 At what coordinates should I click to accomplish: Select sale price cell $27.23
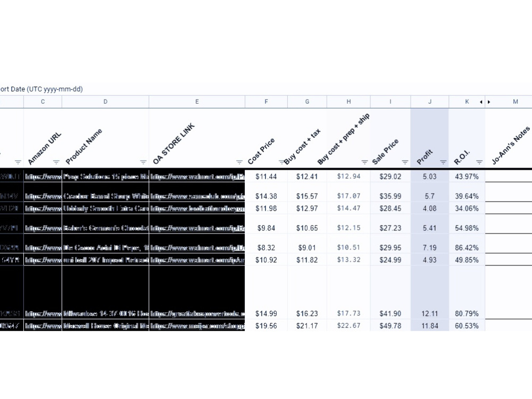(x=390, y=224)
